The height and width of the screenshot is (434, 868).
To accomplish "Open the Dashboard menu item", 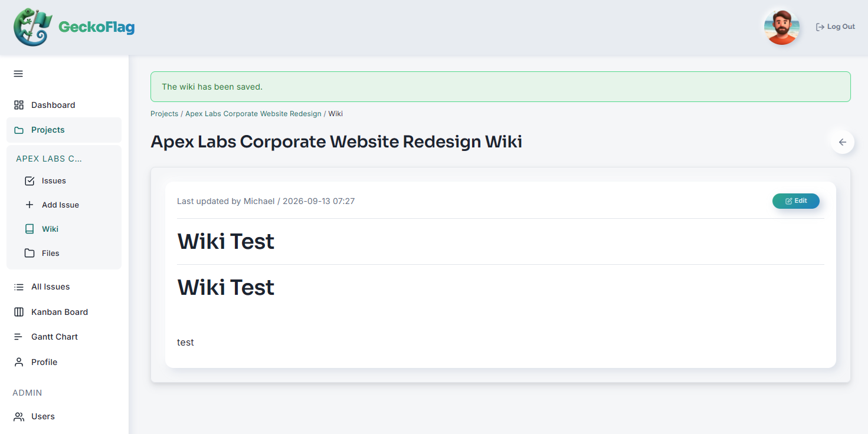I will [x=64, y=105].
